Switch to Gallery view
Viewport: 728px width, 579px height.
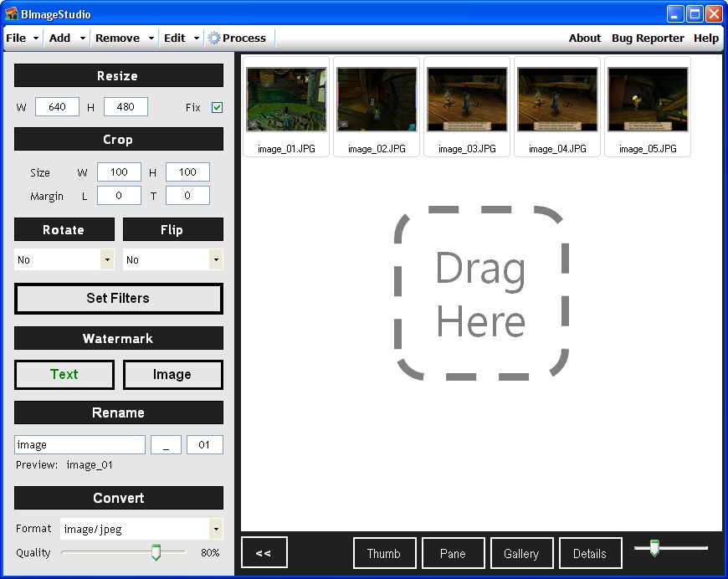pos(521,553)
